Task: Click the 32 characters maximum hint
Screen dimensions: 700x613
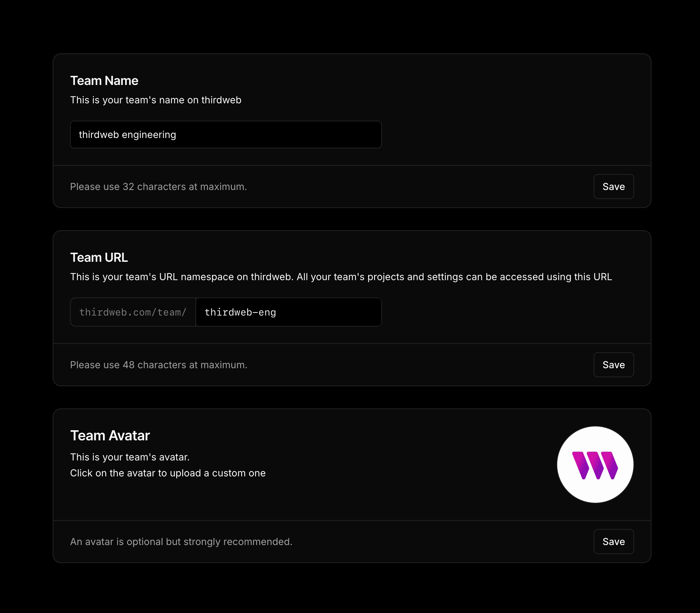Action: pyautogui.click(x=158, y=187)
